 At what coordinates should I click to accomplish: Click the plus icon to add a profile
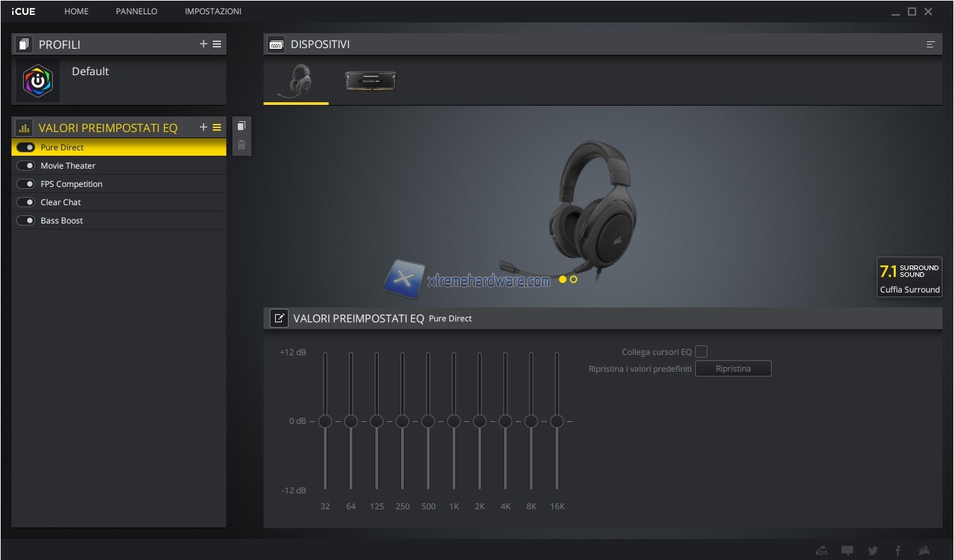203,44
